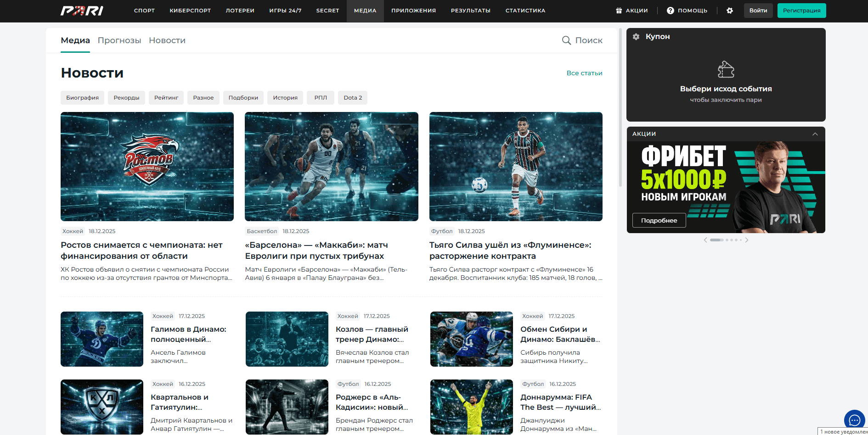
Task: Click the Регистрация button
Action: (801, 11)
